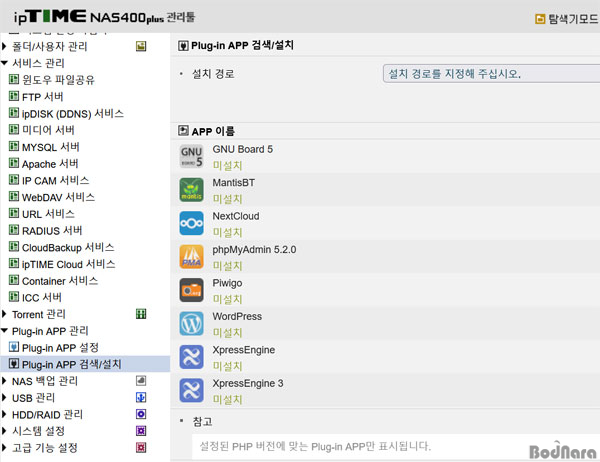Open the 탐색기모드 explorer mode button
Screen dimensions: 600x462
(x=566, y=18)
